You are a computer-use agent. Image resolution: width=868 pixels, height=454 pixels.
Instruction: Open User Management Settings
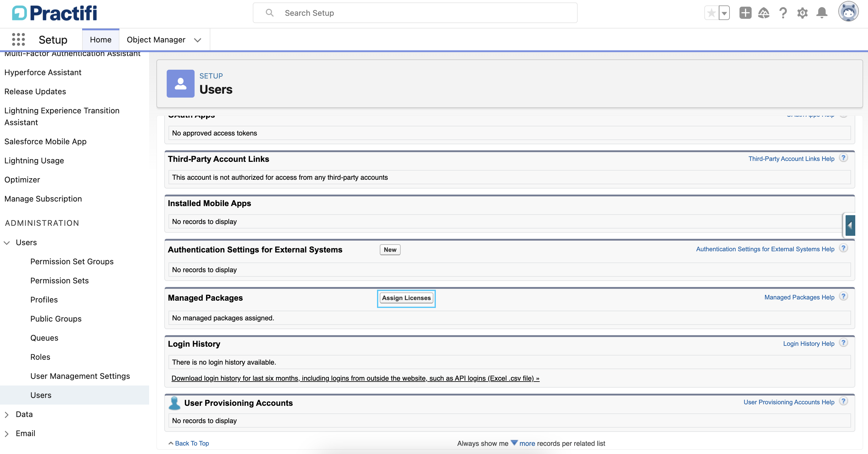point(80,376)
